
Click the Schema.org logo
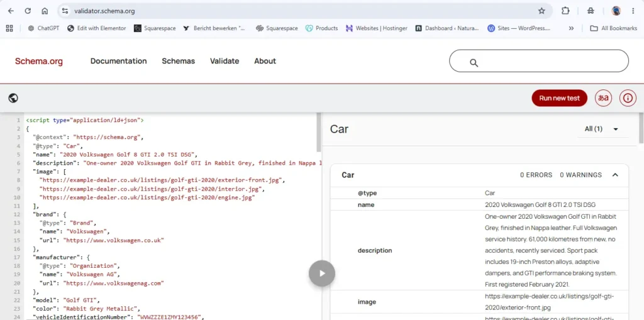pyautogui.click(x=39, y=61)
